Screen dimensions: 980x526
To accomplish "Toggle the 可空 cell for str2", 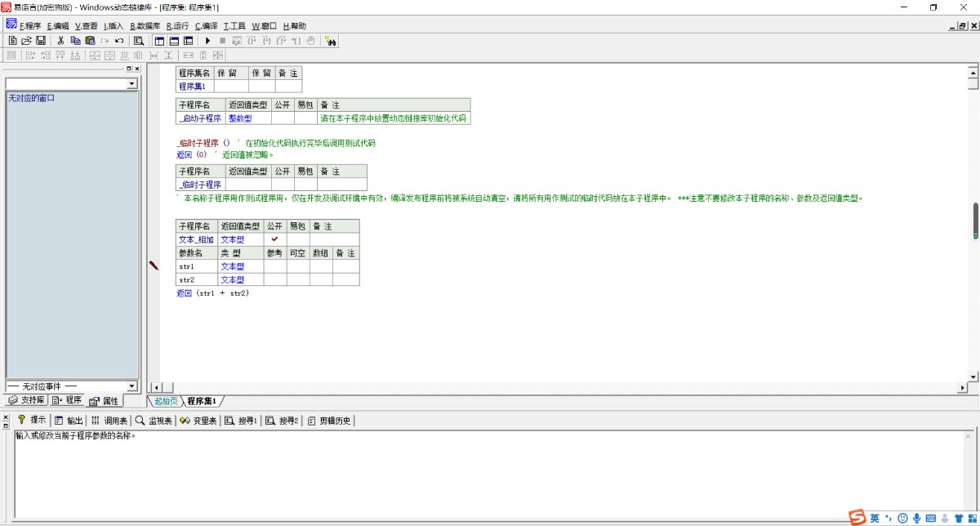I will (x=297, y=279).
